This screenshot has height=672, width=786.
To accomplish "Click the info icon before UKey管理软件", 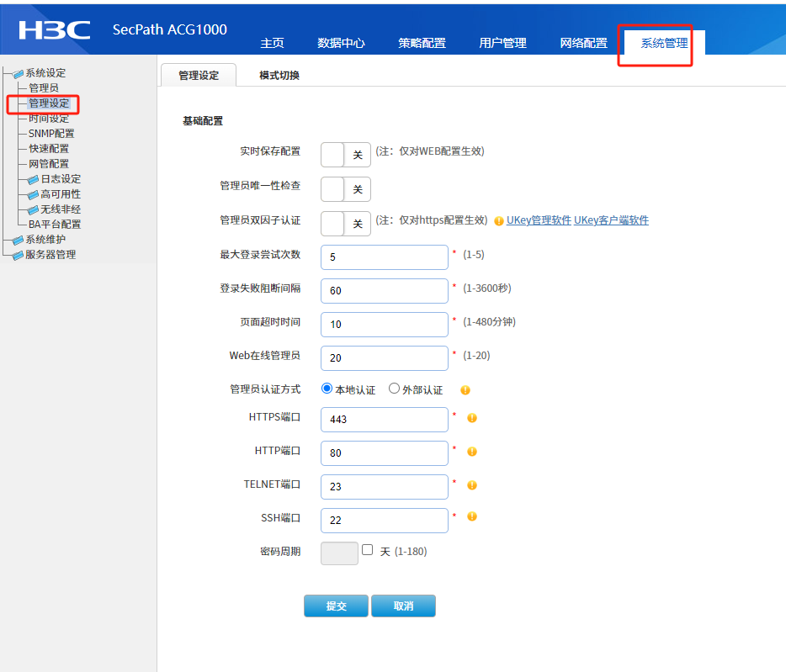I will [x=499, y=221].
